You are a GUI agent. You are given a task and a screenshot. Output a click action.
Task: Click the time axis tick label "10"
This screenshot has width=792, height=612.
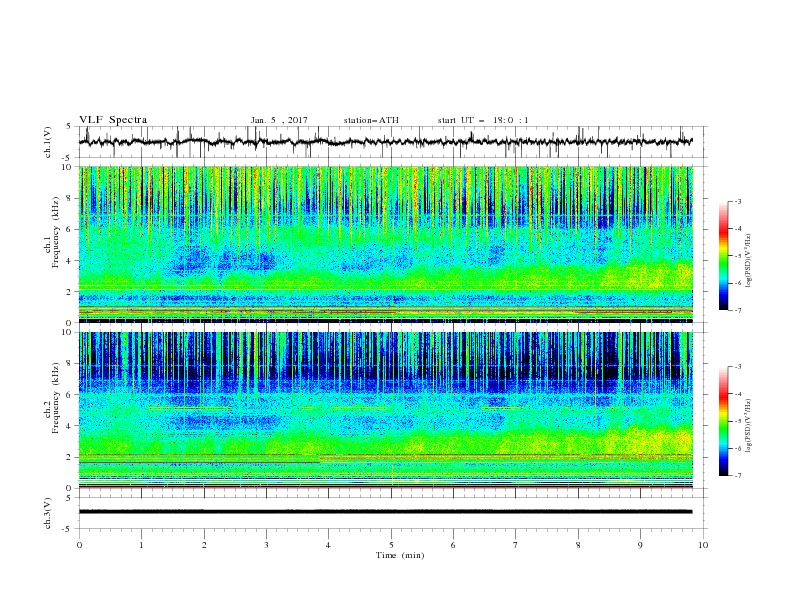click(x=703, y=545)
